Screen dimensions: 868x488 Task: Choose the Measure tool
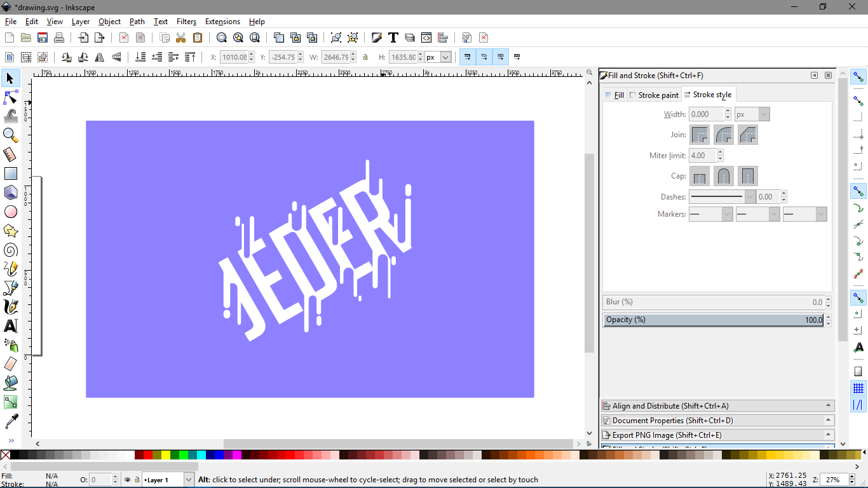[11, 154]
